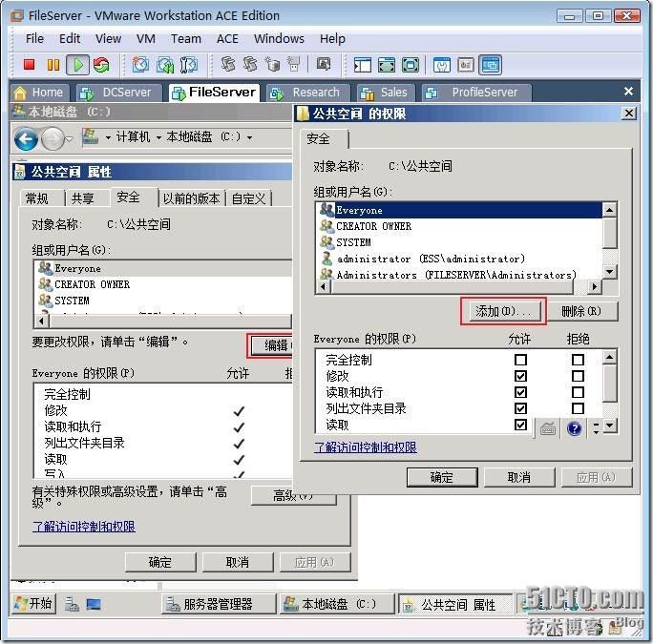This screenshot has height=644, width=653.
Task: Click the first team toolbar icon
Action: 228,65
